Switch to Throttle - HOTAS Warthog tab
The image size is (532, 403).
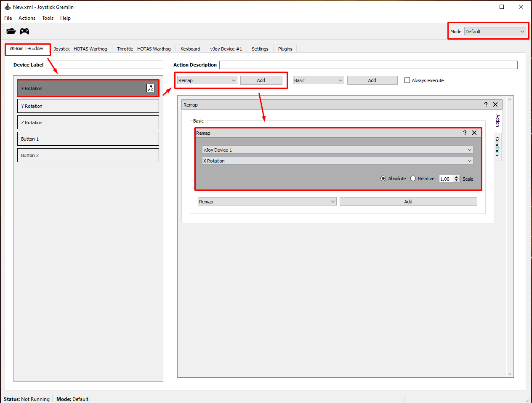144,49
